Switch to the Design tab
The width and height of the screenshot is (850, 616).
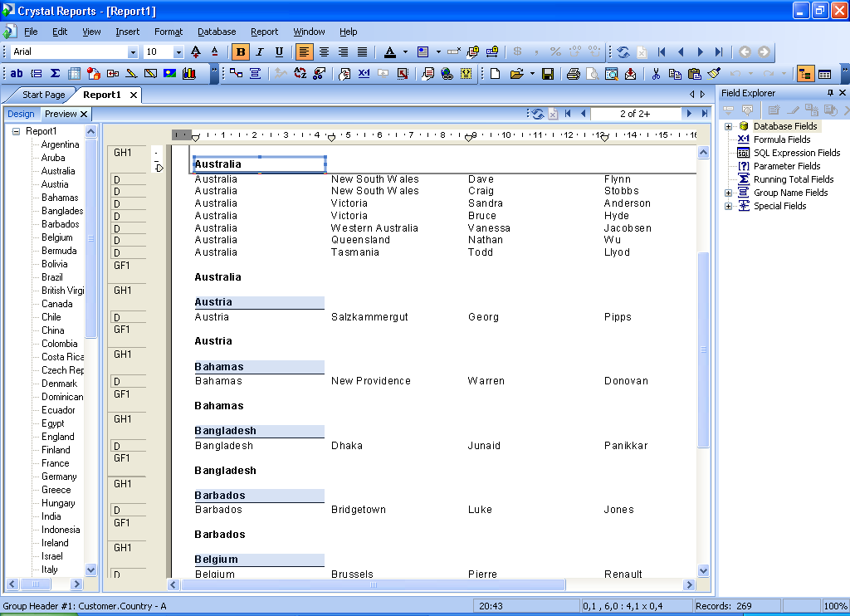(21, 114)
